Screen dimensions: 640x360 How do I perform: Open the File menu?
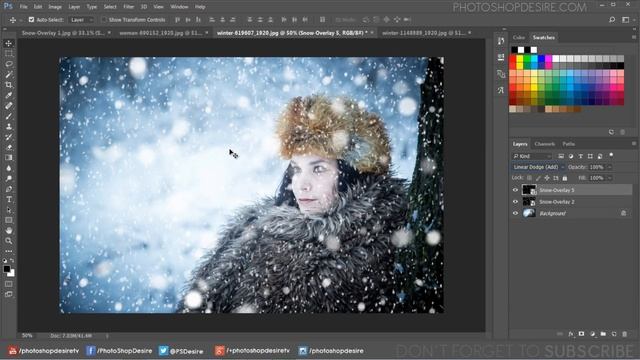[x=24, y=7]
